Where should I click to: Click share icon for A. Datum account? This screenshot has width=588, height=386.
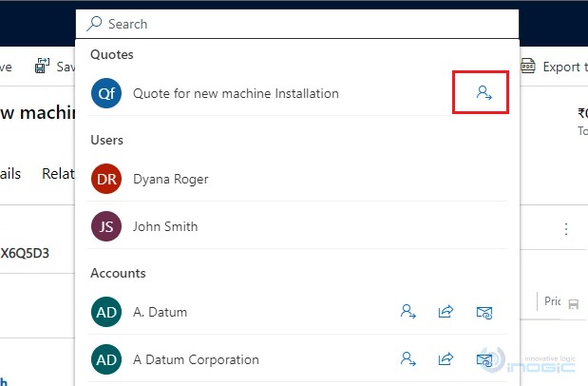pyautogui.click(x=446, y=311)
